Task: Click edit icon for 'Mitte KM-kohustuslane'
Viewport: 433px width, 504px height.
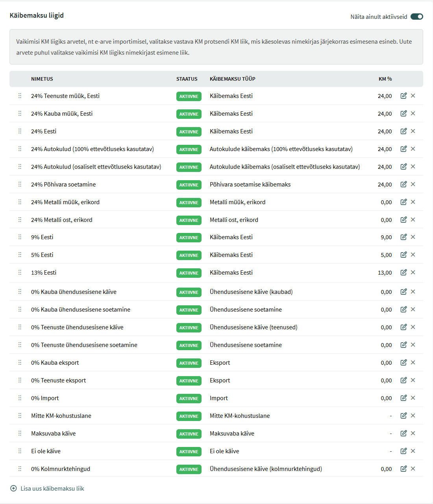Action: pyautogui.click(x=403, y=416)
